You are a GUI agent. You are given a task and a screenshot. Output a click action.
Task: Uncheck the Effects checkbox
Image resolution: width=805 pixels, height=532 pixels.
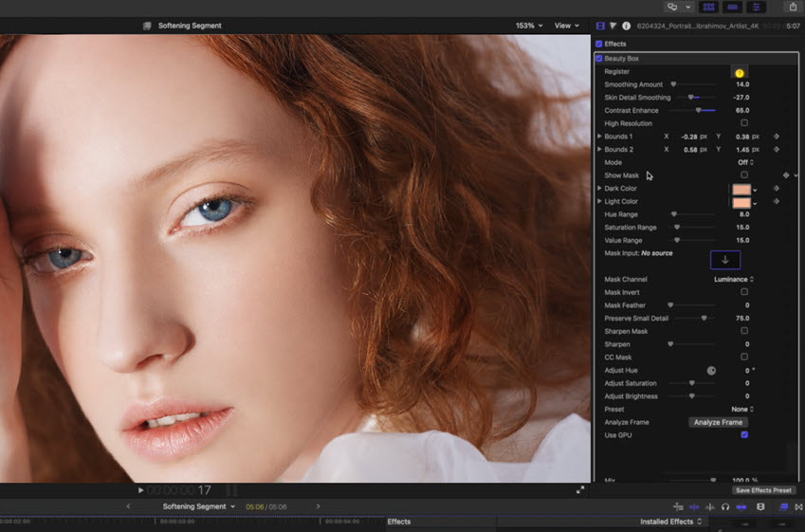[x=598, y=45]
